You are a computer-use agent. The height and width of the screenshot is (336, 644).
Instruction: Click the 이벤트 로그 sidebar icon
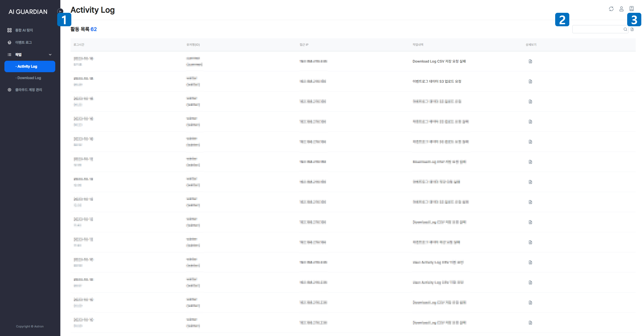(9, 42)
